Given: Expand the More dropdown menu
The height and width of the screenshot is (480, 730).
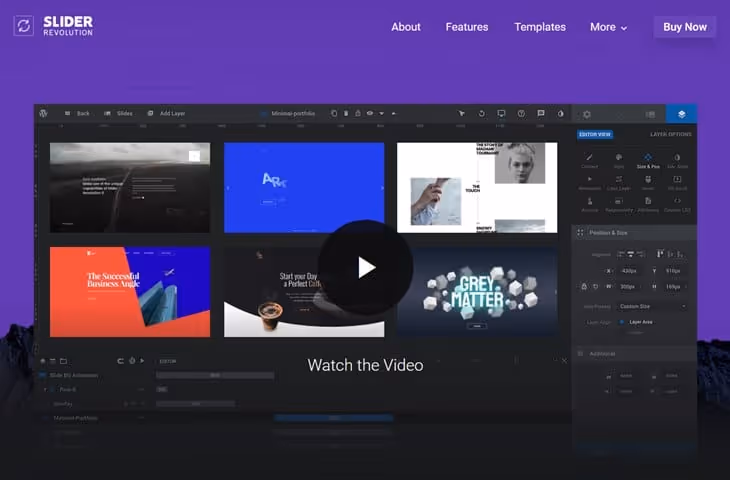Looking at the screenshot, I should [x=608, y=27].
